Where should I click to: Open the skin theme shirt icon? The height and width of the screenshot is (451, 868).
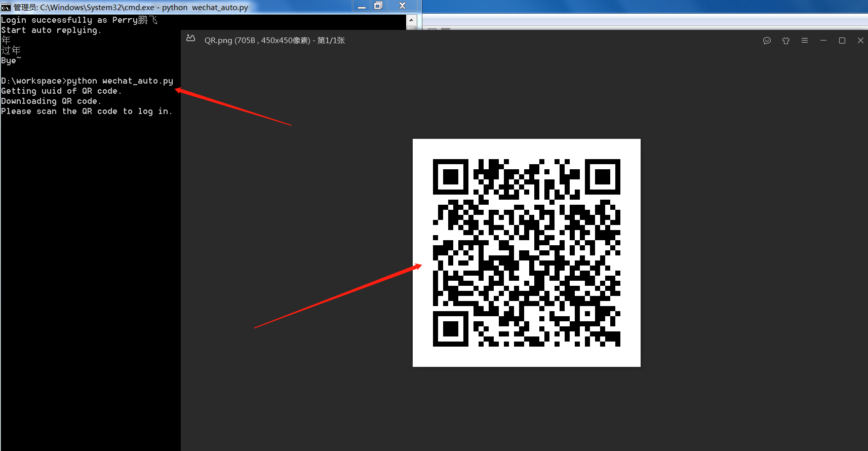click(786, 41)
